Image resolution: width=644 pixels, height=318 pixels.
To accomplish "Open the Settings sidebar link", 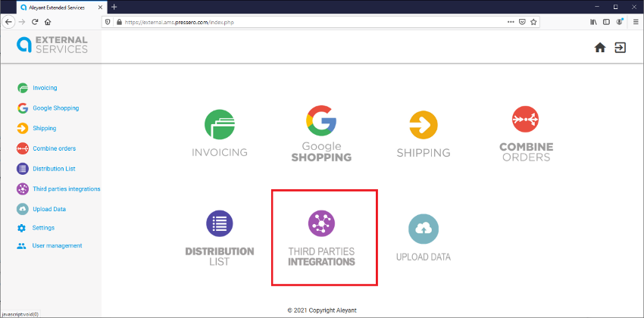I will pyautogui.click(x=43, y=228).
